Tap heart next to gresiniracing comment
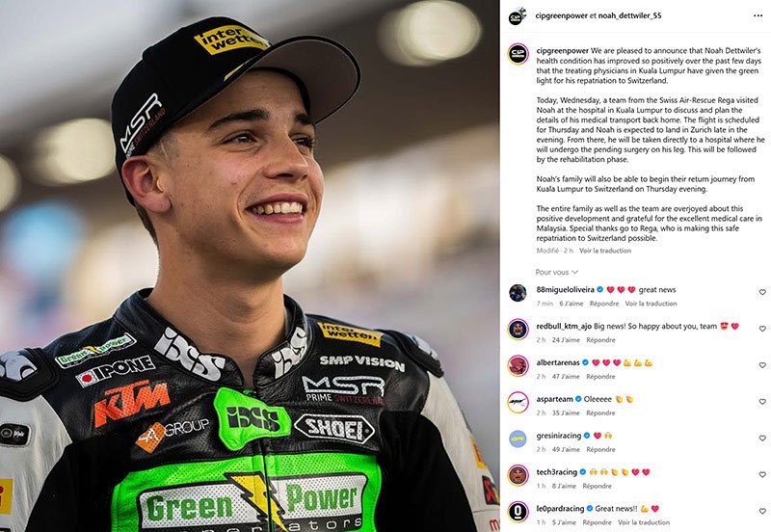 click(x=762, y=439)
